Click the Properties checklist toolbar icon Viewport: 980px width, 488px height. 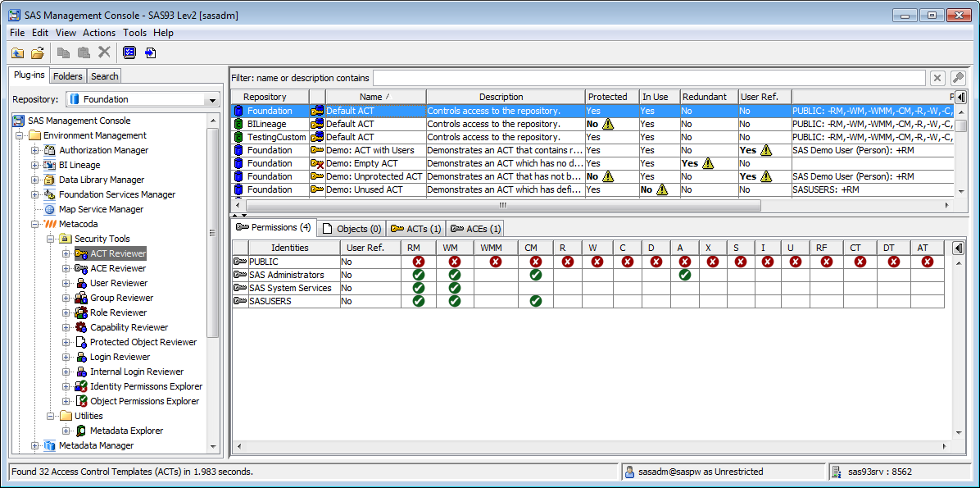(129, 53)
